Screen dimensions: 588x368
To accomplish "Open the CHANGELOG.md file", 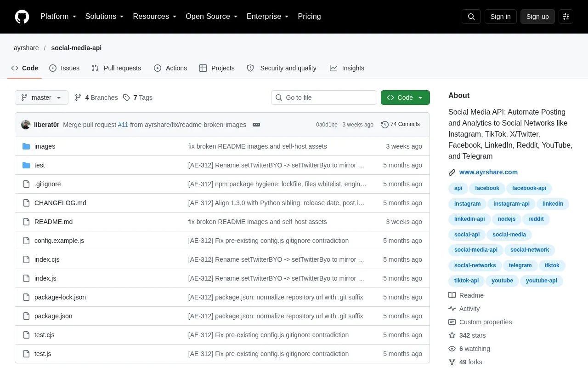I will 60,203.
